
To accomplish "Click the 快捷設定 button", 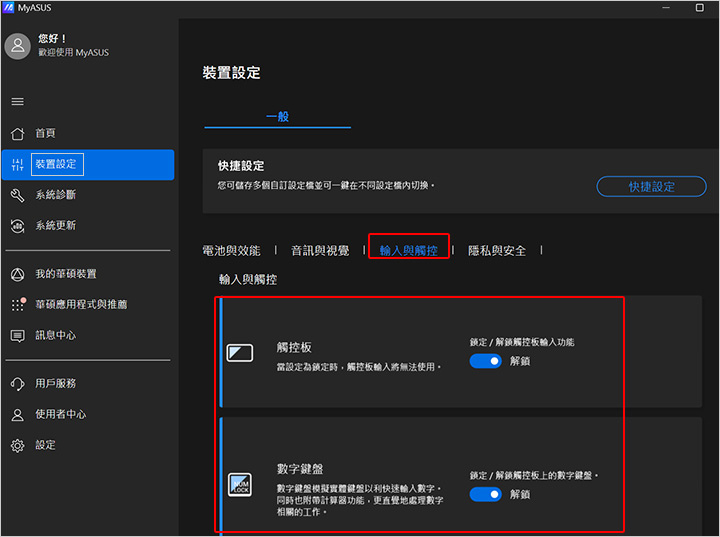I will tap(651, 187).
